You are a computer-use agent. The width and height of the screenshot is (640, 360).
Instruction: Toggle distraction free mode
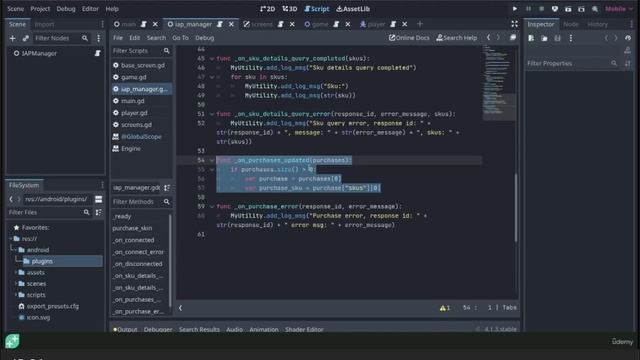(514, 24)
